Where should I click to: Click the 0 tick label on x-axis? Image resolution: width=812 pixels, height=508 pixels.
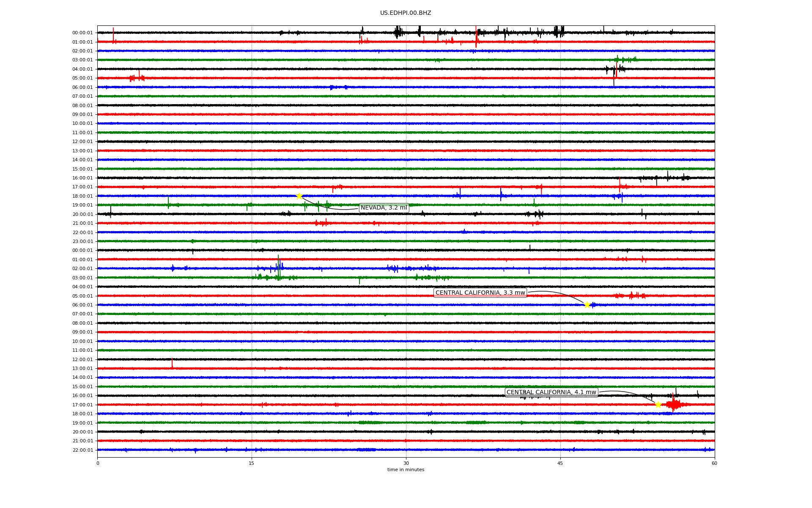coord(98,463)
